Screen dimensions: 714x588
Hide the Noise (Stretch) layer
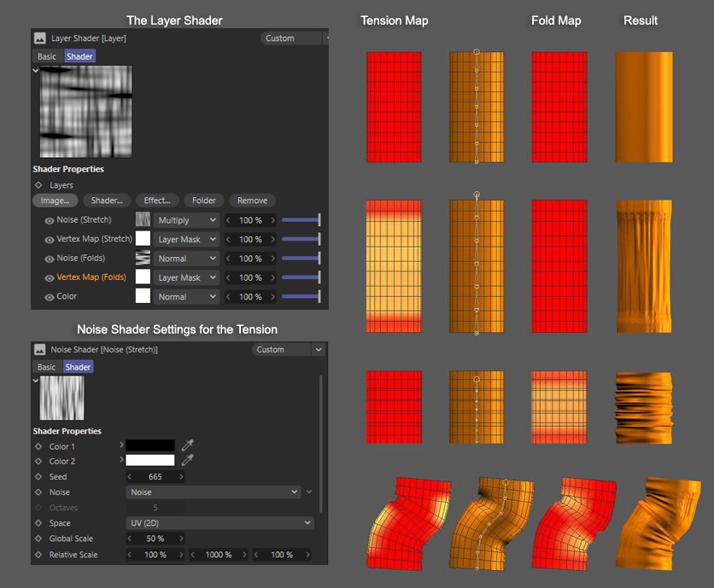(x=49, y=220)
